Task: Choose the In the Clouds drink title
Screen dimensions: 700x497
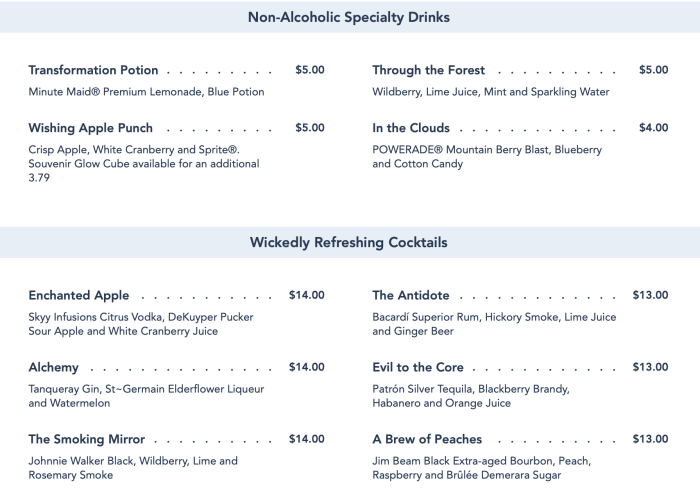Action: [411, 128]
